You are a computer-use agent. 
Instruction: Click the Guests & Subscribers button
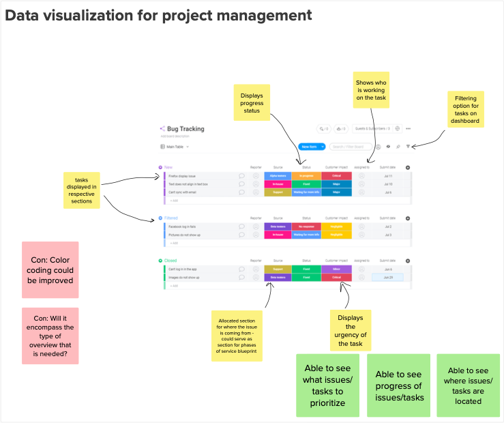pos(374,128)
